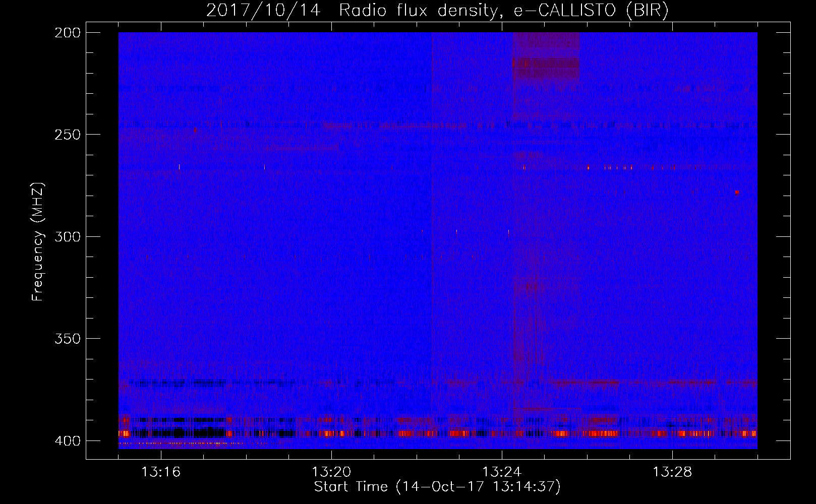Image resolution: width=816 pixels, height=504 pixels.
Task: Click the 13:24 time tick label
Action: 502,472
